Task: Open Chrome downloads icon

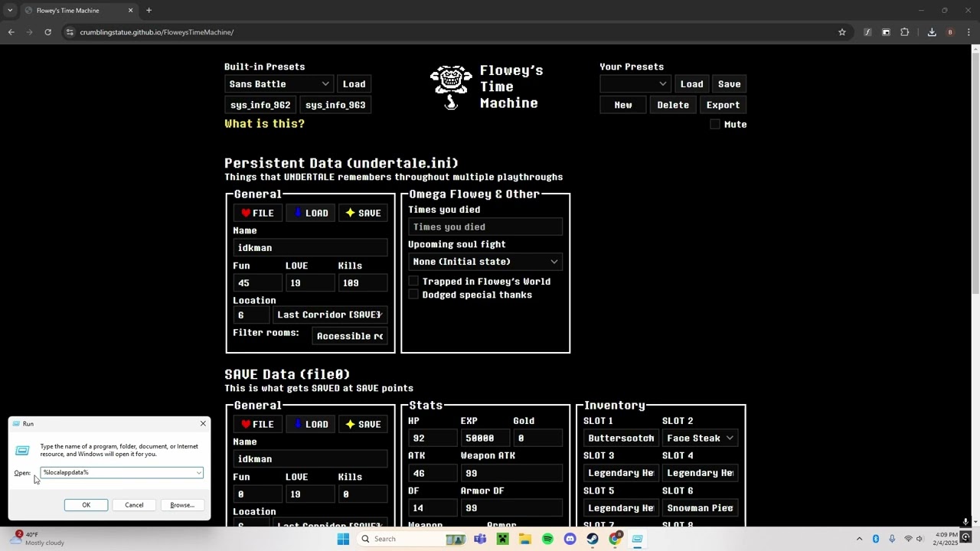Action: click(x=932, y=32)
